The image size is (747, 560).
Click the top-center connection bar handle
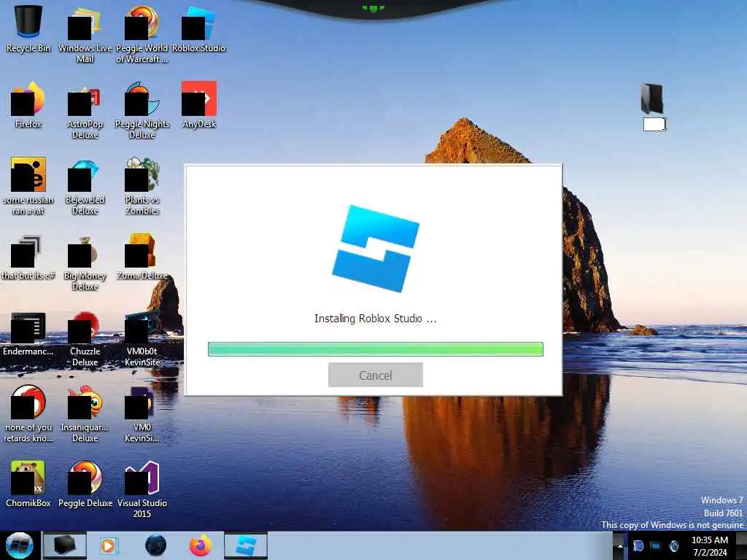pyautogui.click(x=373, y=8)
